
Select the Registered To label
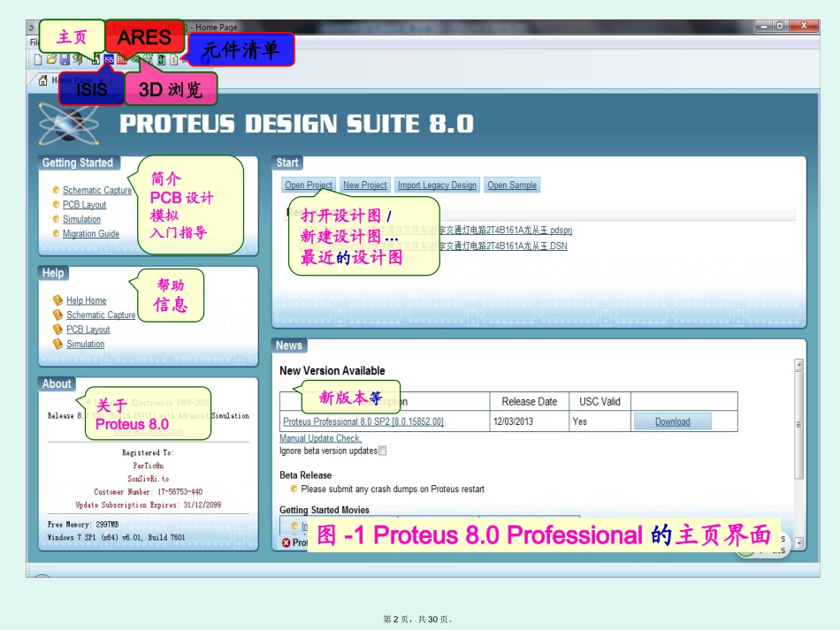148,452
